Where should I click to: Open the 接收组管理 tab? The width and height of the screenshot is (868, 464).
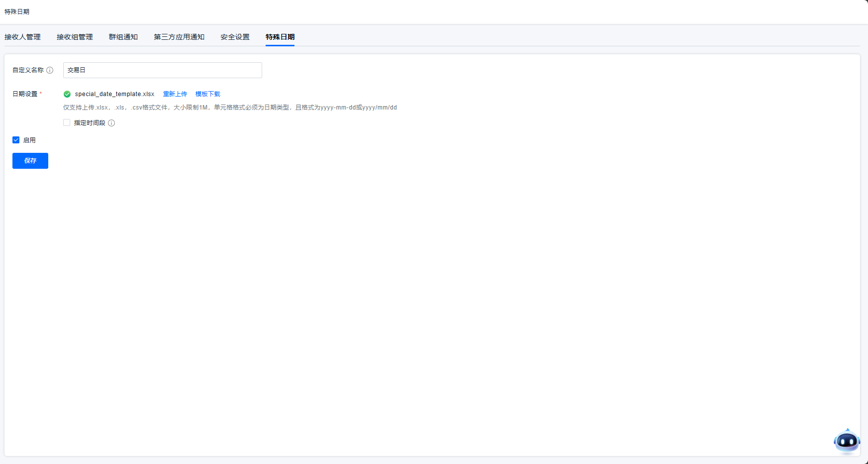tap(75, 37)
